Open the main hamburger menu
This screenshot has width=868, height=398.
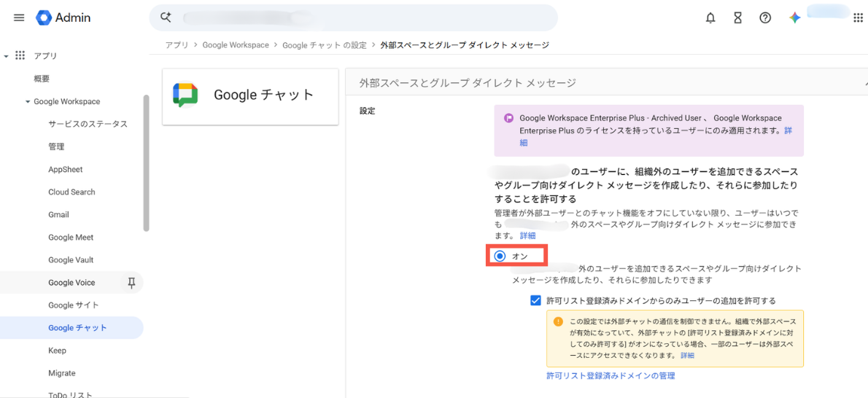point(19,17)
